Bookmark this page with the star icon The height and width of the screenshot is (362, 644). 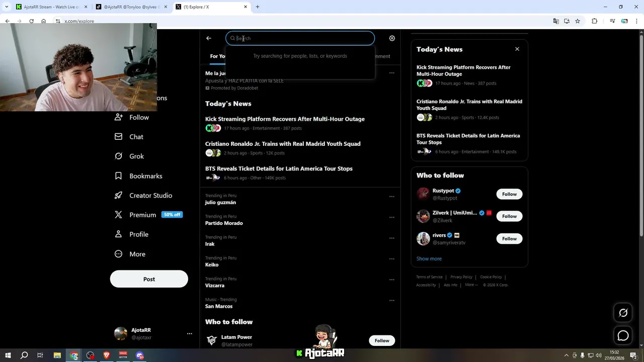(x=578, y=21)
